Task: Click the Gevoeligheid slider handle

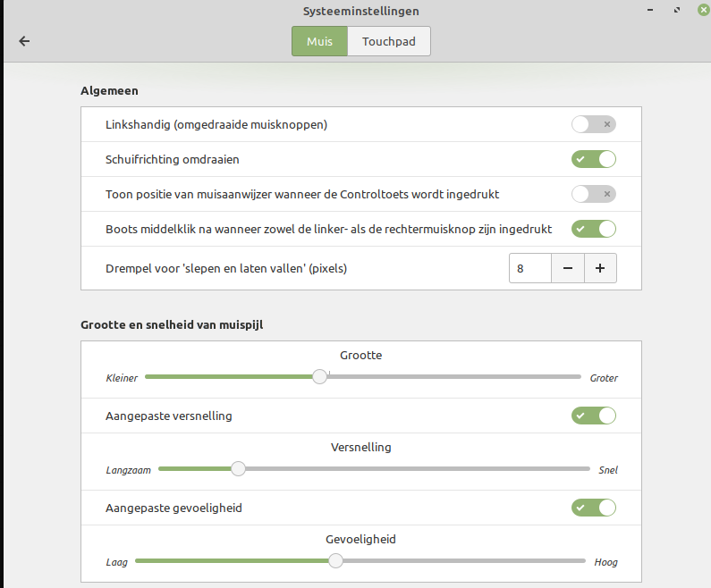Action: (335, 561)
